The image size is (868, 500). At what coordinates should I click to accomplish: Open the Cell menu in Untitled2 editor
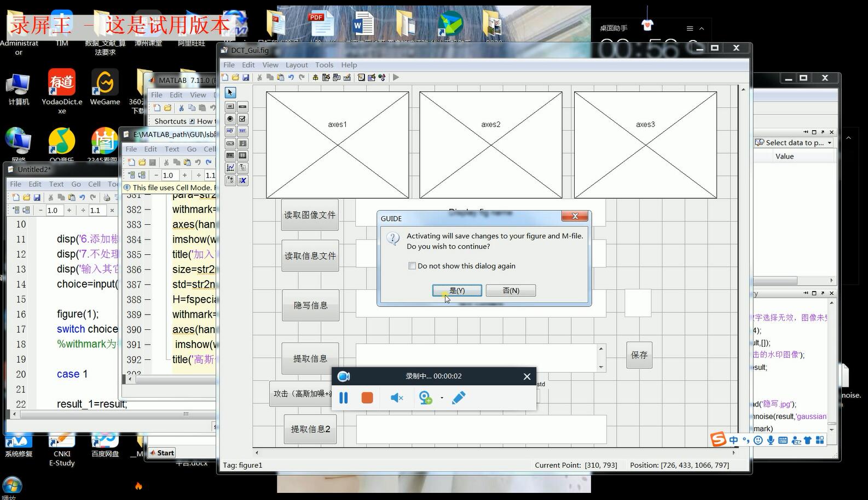(x=95, y=184)
